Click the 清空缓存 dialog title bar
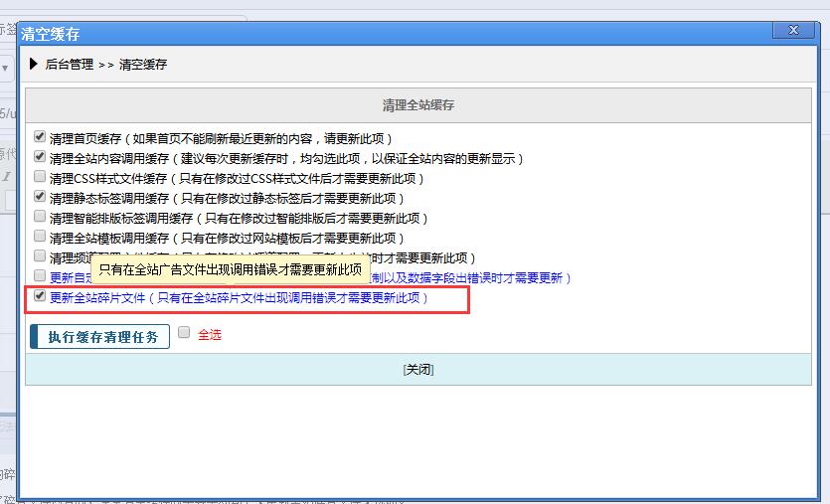This screenshot has height=504, width=830. click(398, 33)
